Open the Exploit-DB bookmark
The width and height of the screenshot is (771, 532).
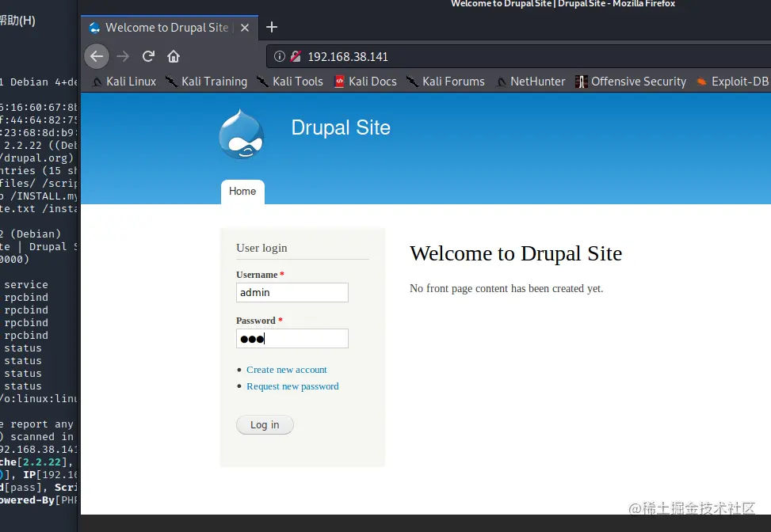pyautogui.click(x=732, y=82)
